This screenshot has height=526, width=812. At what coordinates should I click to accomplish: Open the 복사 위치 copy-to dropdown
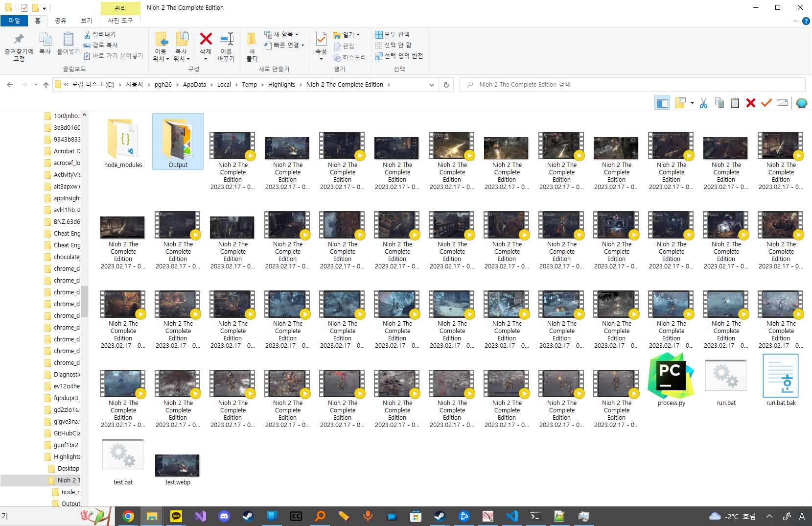182,47
